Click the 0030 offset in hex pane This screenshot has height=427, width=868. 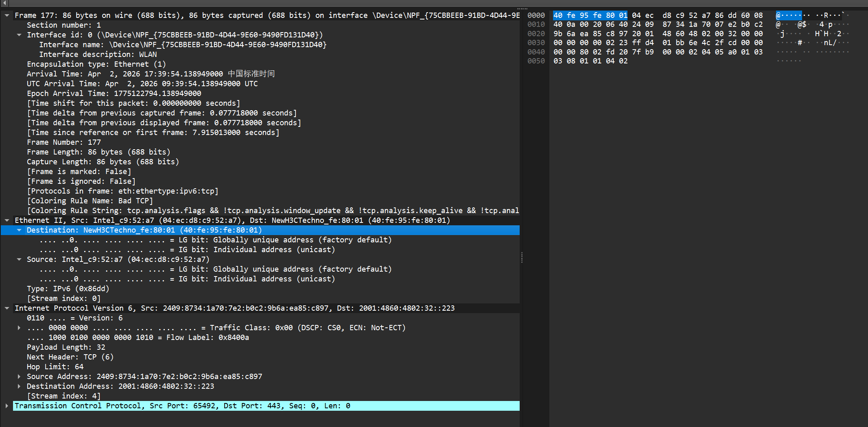(536, 43)
